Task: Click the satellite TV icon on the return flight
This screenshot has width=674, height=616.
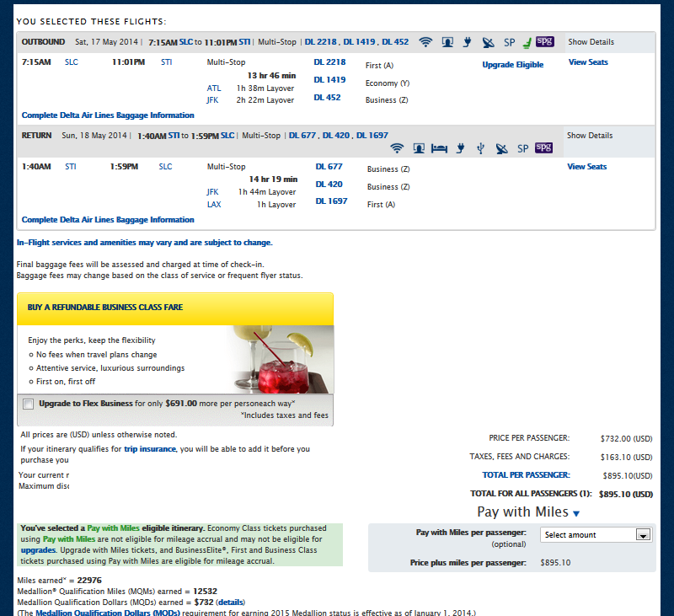Action: click(501, 149)
